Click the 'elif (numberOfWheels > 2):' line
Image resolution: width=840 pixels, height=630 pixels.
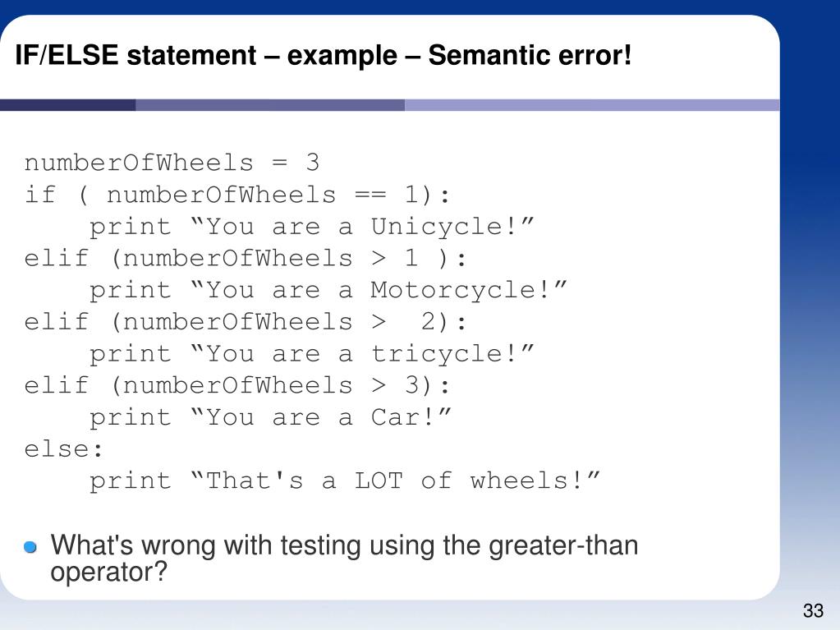[x=246, y=322]
